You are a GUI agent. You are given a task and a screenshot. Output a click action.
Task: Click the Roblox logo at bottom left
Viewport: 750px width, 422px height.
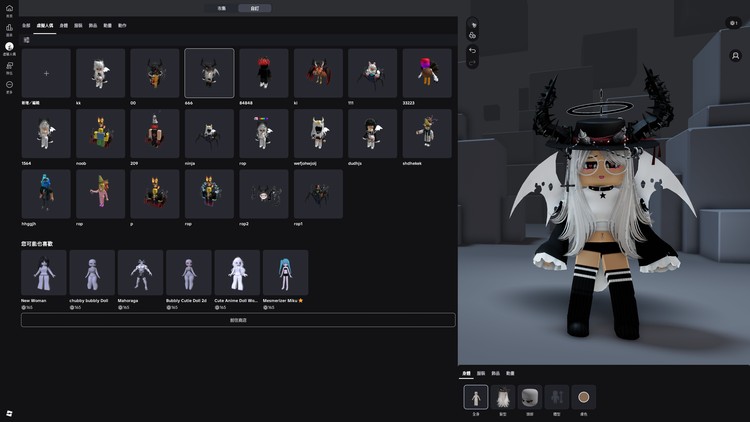click(9, 412)
